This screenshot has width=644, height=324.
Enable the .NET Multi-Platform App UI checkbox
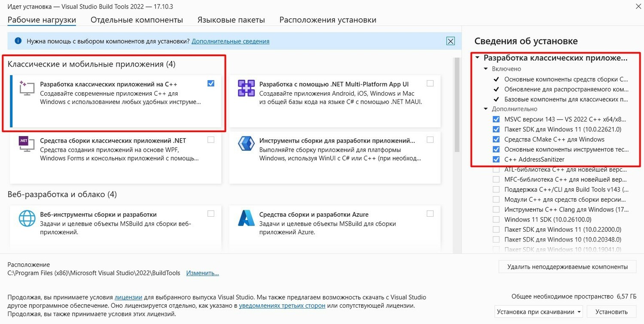coord(430,83)
